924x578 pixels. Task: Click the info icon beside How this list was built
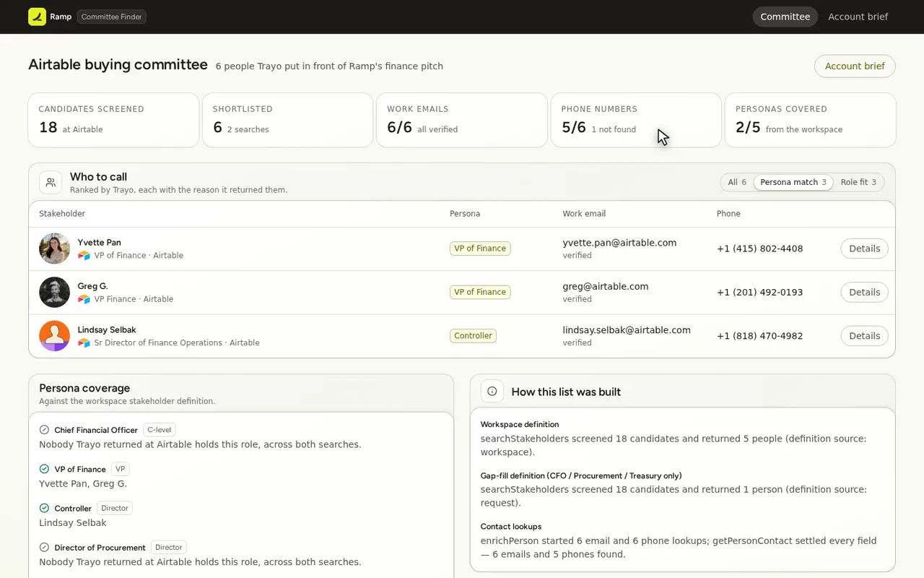492,392
